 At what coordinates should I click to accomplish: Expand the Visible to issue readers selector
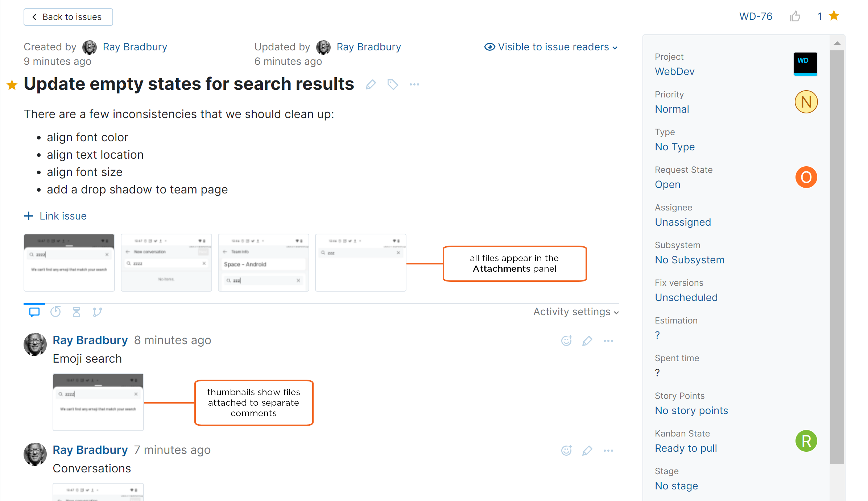click(550, 47)
